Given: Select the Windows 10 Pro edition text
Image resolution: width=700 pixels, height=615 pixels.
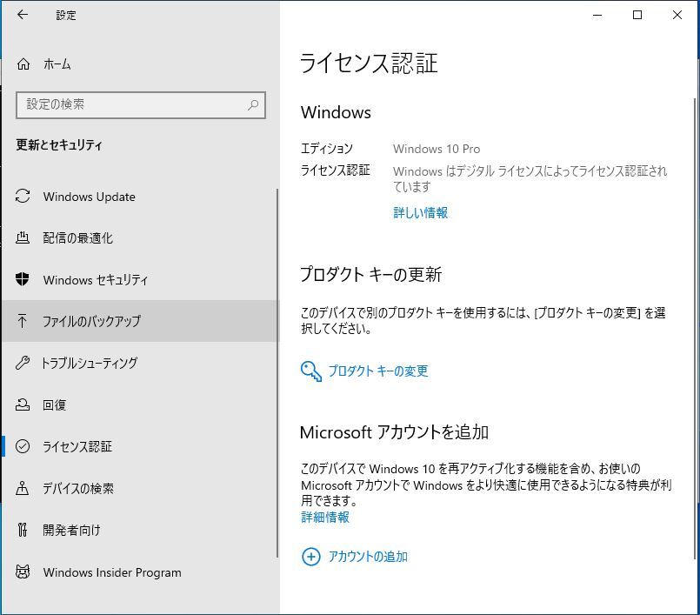Looking at the screenshot, I should coord(437,149).
